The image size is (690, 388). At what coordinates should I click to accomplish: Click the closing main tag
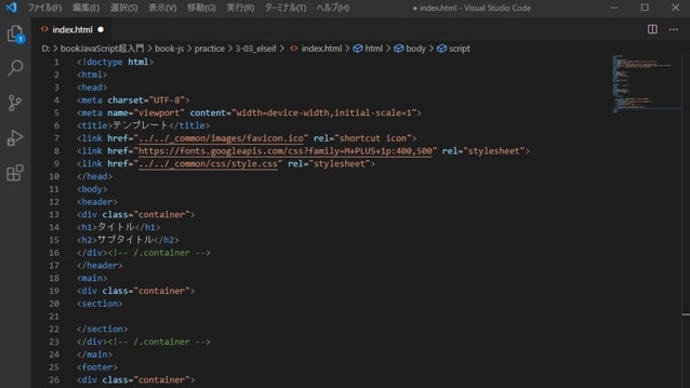tap(95, 355)
